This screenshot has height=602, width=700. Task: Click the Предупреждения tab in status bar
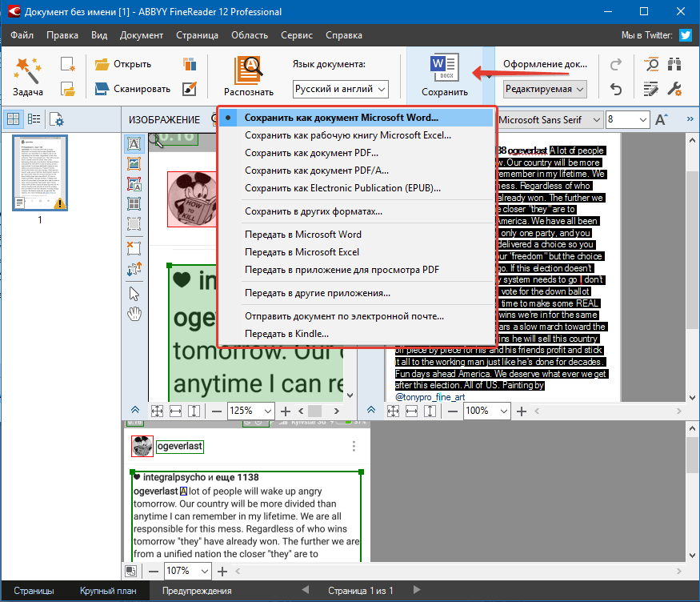point(197,591)
